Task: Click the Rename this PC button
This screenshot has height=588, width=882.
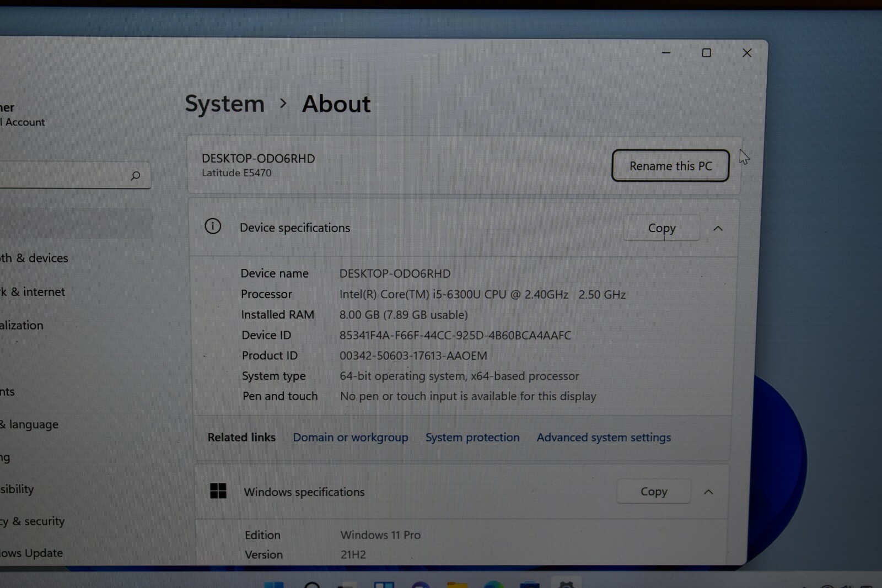Action: tap(670, 165)
